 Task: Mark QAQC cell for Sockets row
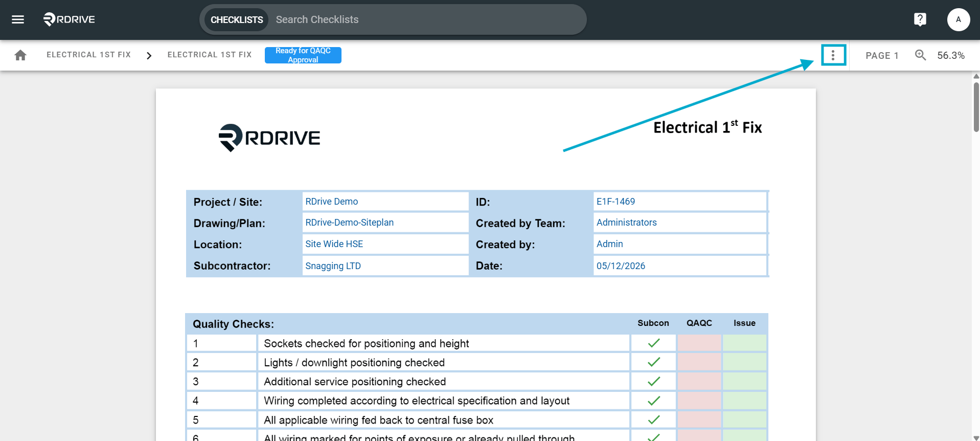699,343
